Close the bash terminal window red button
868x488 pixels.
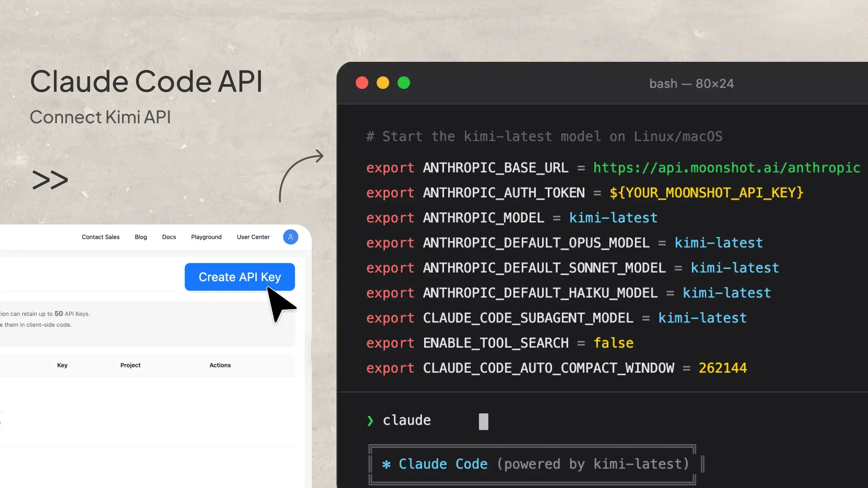(x=362, y=83)
